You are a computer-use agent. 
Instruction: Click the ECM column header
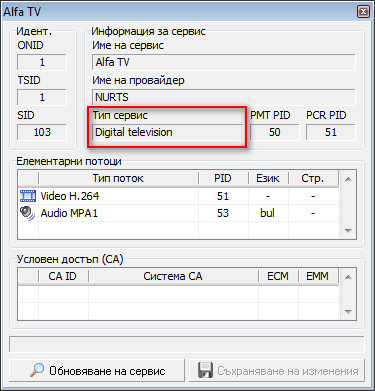(x=278, y=276)
